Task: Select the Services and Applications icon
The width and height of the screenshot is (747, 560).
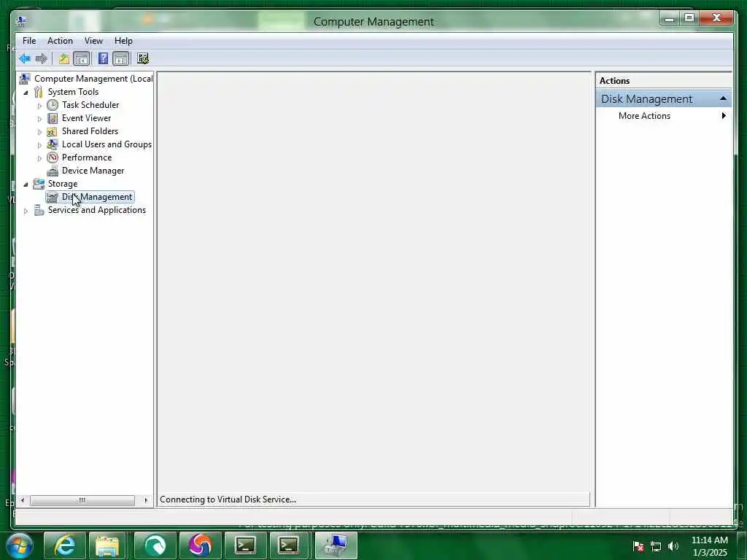Action: 39,210
